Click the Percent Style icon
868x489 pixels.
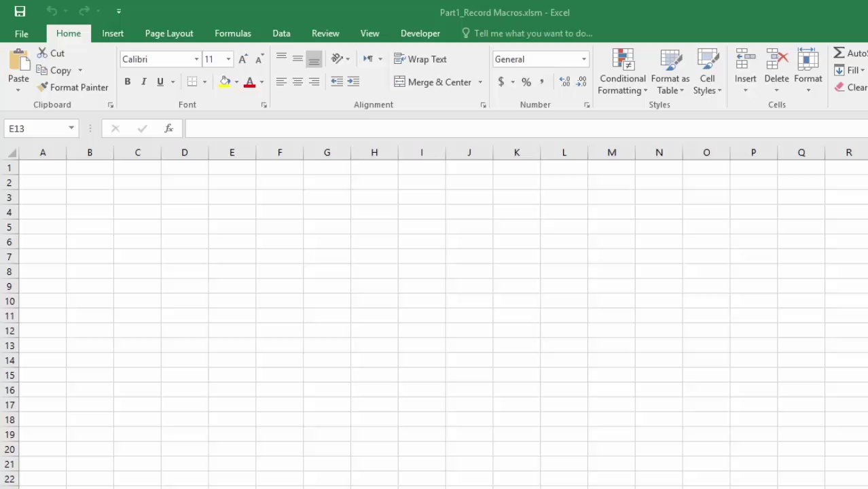tap(526, 82)
